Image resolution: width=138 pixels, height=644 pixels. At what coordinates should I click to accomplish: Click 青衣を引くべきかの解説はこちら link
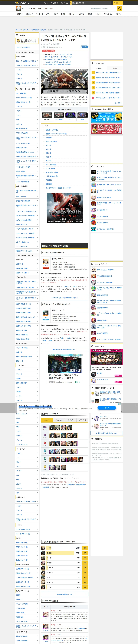[65, 349]
